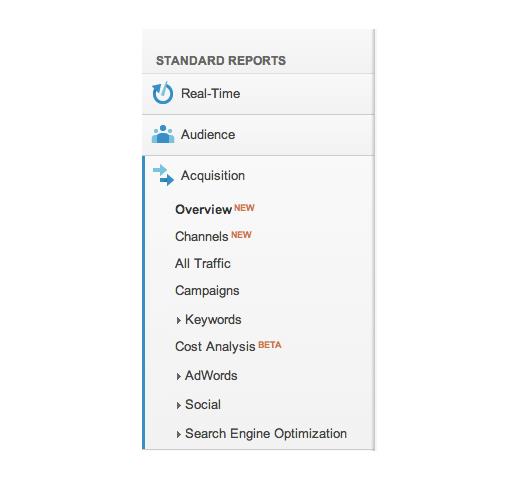Select the Overview report
The width and height of the screenshot is (520, 480).
[203, 210]
